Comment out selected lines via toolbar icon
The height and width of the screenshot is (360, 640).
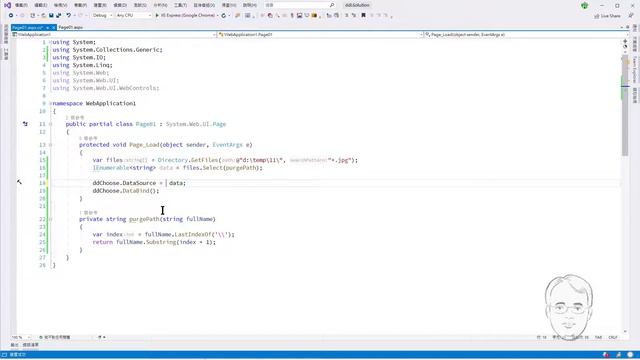(347, 15)
